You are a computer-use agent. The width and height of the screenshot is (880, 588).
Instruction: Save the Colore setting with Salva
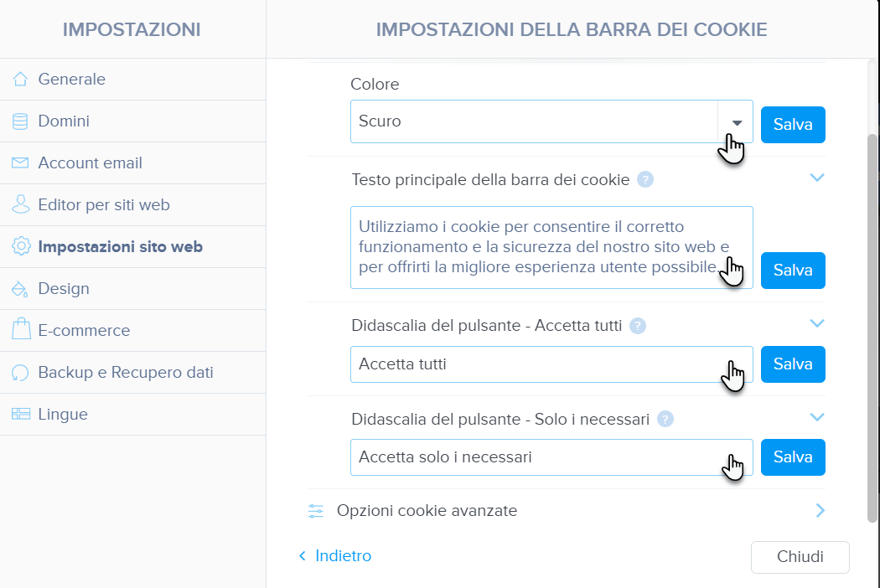[x=793, y=125]
